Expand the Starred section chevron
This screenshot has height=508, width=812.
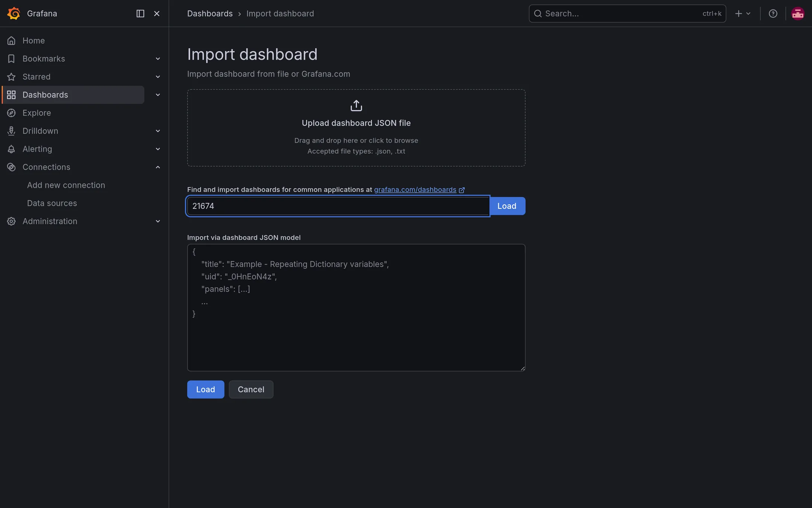(x=158, y=77)
